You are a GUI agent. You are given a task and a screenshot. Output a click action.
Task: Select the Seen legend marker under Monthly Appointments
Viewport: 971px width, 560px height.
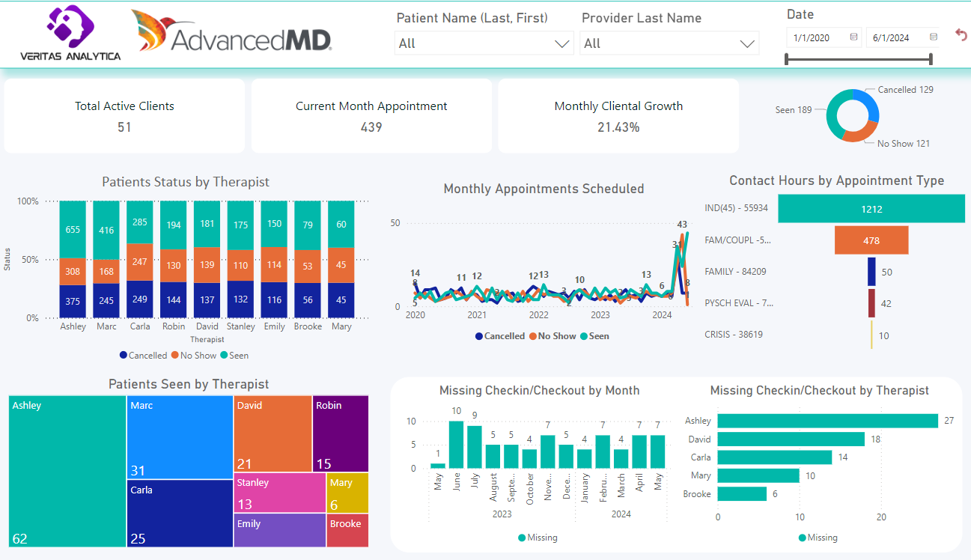(584, 337)
